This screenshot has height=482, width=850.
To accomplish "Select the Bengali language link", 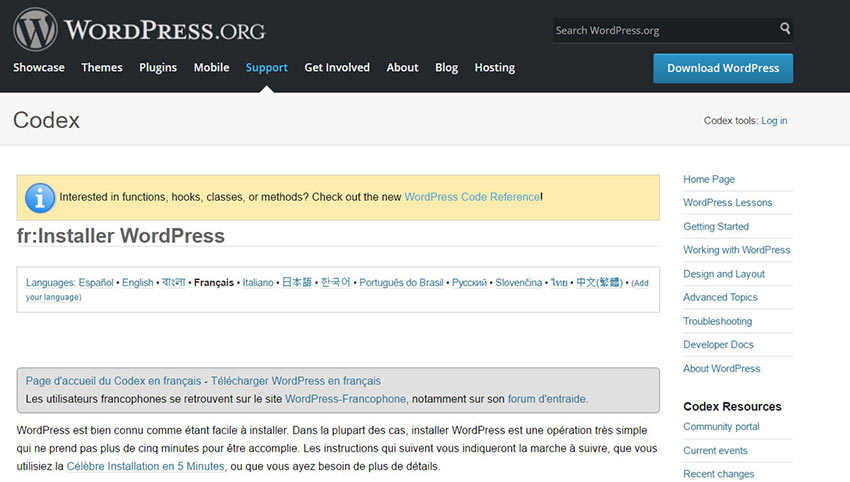I will [x=173, y=282].
